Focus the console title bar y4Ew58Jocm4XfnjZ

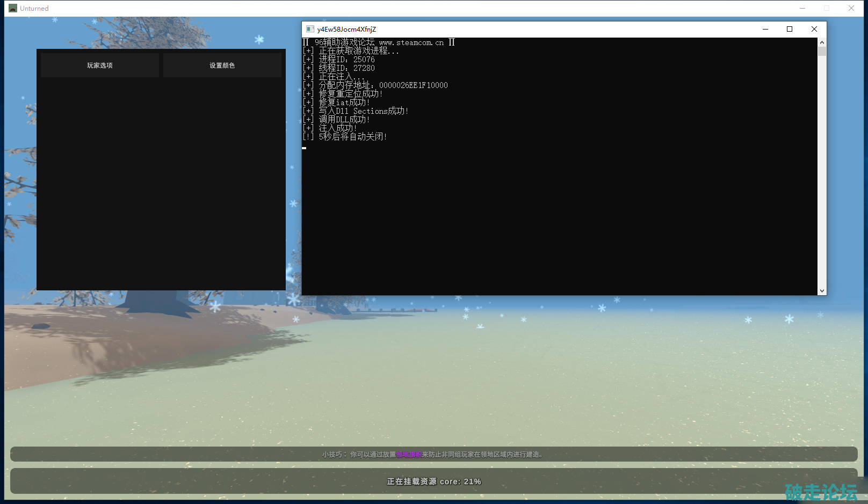tap(537, 29)
